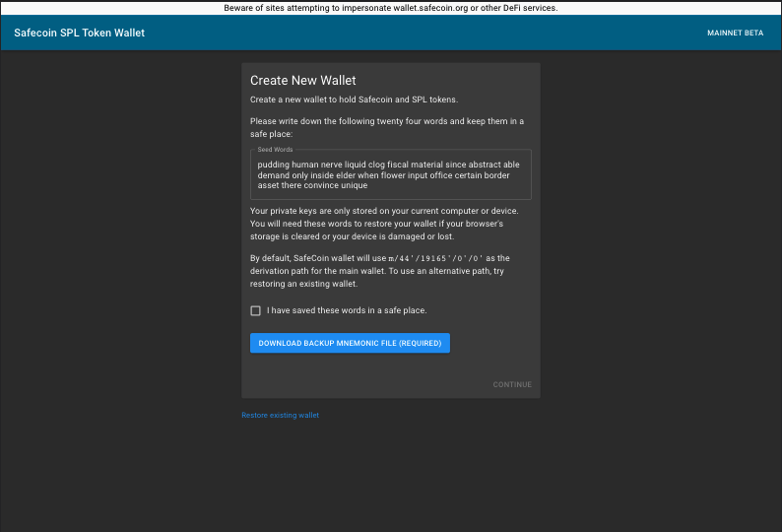
Task: Click the Create New Wallet heading
Action: pyautogui.click(x=302, y=81)
